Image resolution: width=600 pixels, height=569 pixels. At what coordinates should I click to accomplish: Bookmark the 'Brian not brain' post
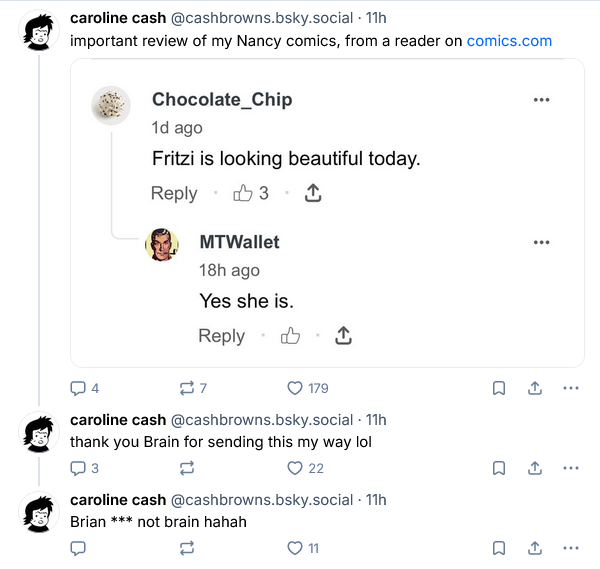pos(499,548)
